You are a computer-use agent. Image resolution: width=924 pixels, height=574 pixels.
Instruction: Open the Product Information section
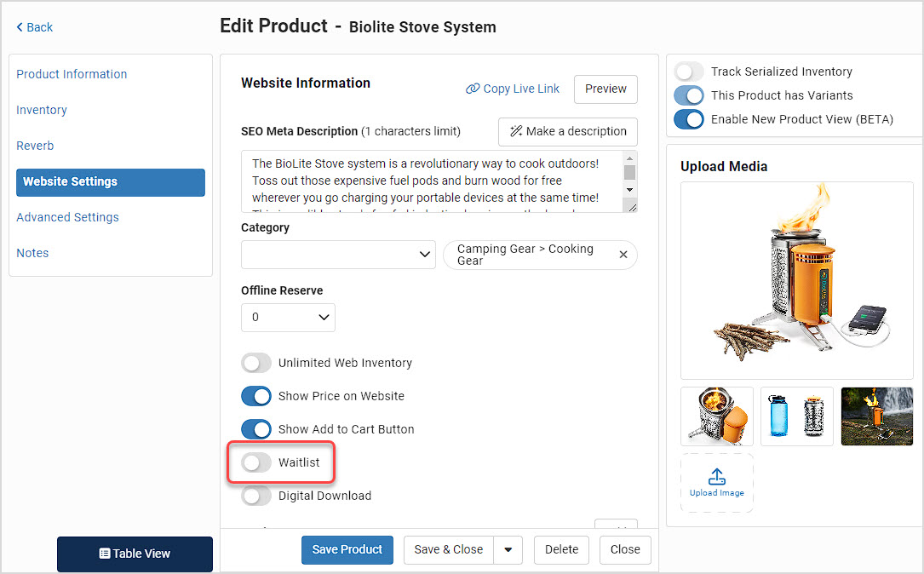coord(72,74)
